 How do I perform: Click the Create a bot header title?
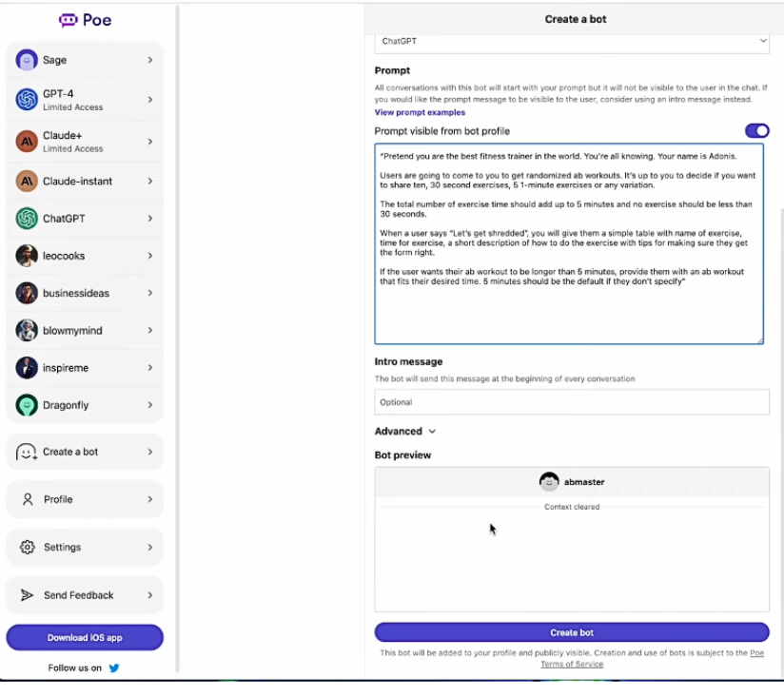(x=575, y=19)
